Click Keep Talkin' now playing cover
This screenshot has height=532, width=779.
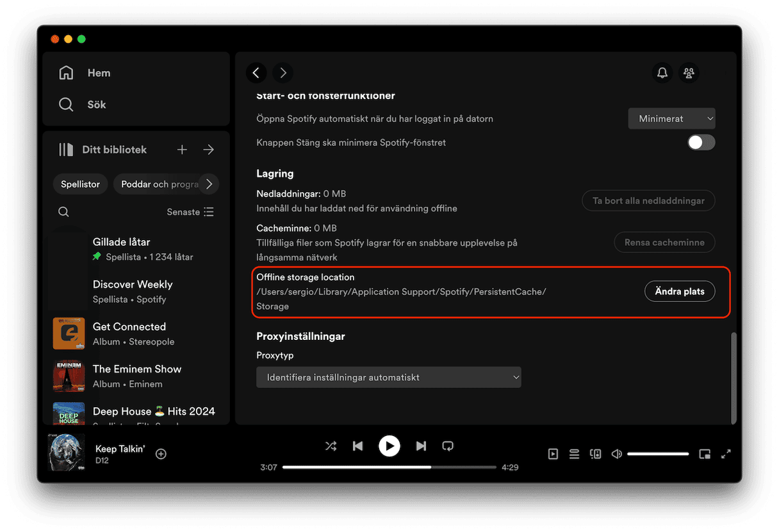67,452
